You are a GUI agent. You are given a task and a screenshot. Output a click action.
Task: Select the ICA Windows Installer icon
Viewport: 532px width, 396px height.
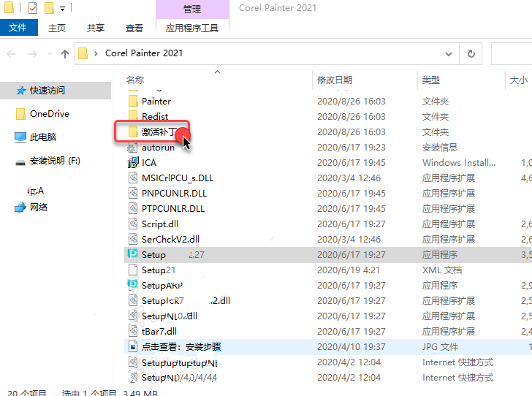(133, 162)
